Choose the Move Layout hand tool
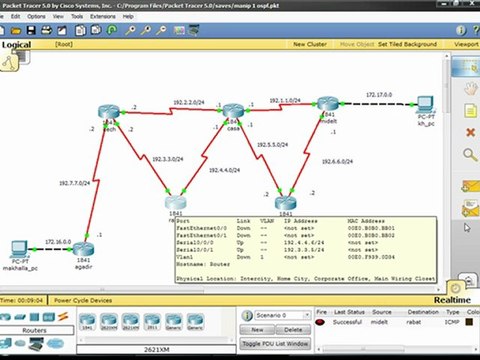This screenshot has height=360, width=480. click(x=471, y=89)
